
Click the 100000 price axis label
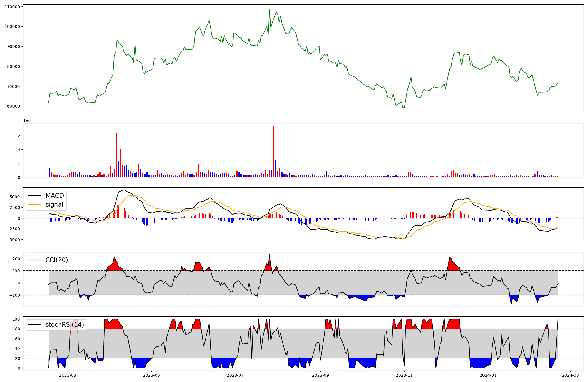click(x=13, y=26)
